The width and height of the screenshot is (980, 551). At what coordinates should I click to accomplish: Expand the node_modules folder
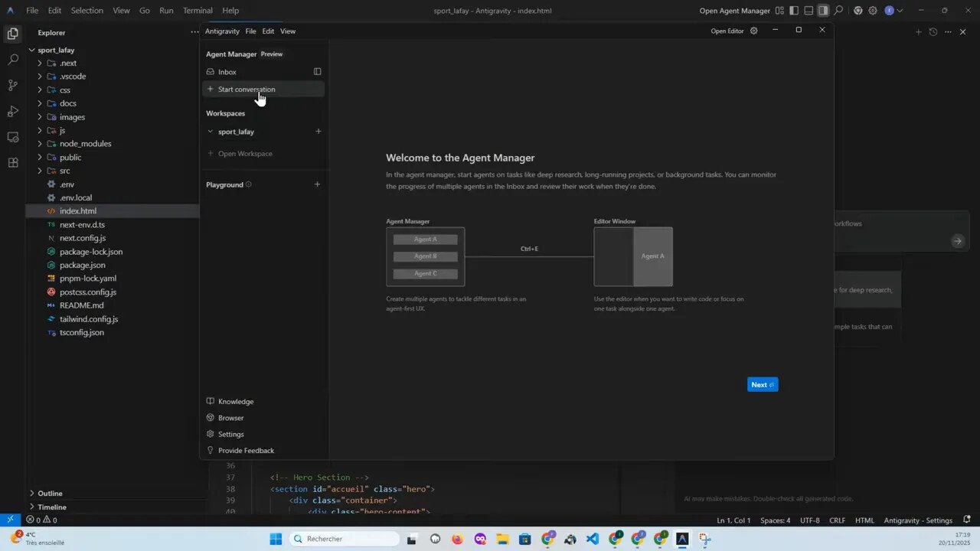click(x=84, y=143)
